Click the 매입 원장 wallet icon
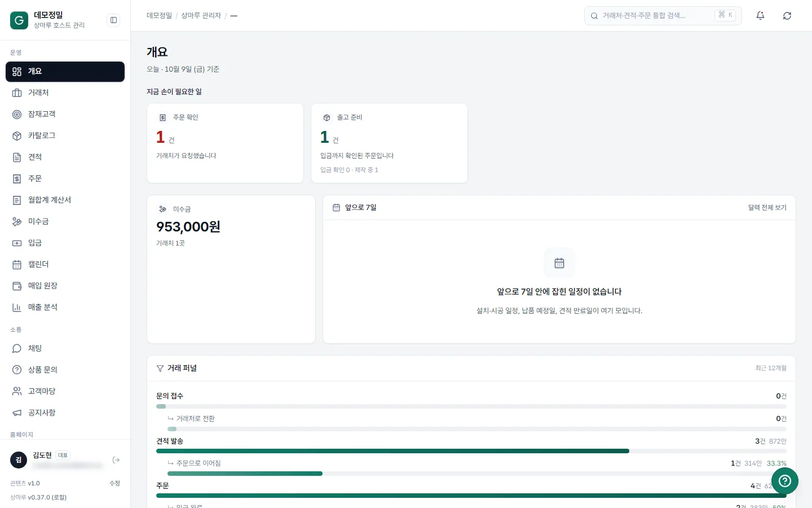This screenshot has height=508, width=812. pos(17,286)
